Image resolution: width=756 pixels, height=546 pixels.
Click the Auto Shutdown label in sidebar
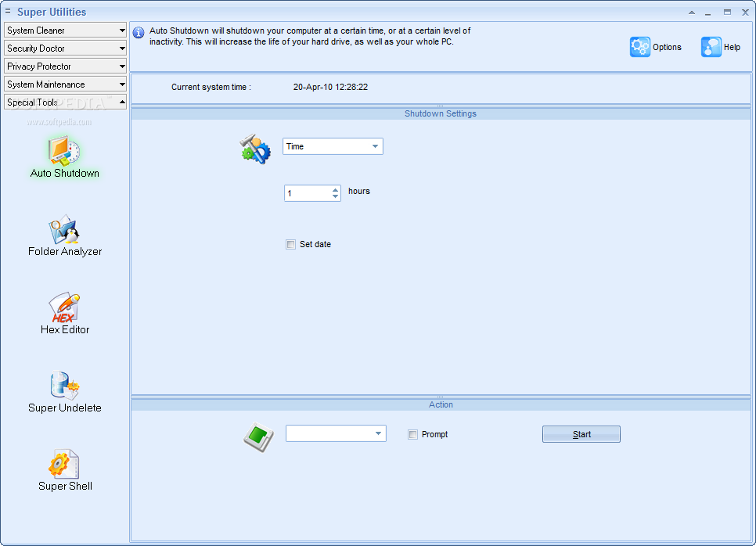click(65, 173)
